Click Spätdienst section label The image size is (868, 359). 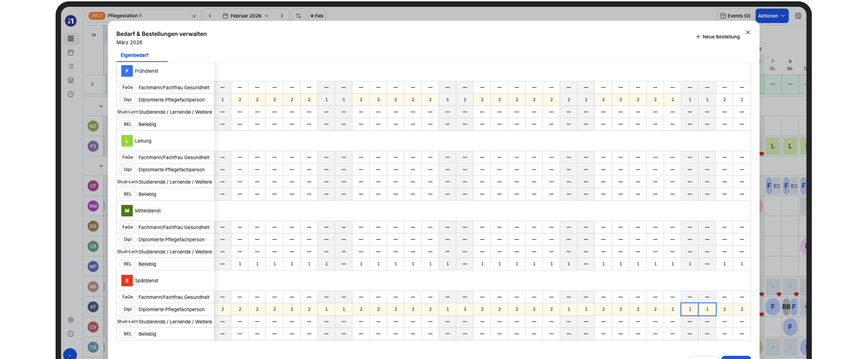tap(146, 281)
